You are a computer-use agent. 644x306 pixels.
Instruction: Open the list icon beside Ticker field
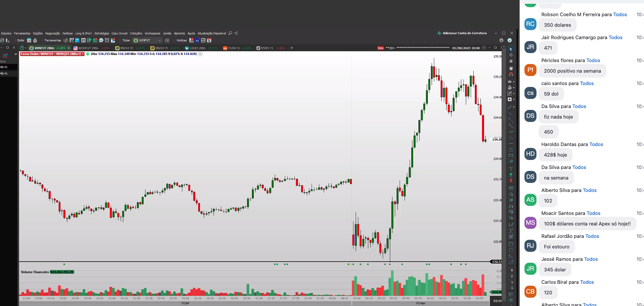[167, 40]
